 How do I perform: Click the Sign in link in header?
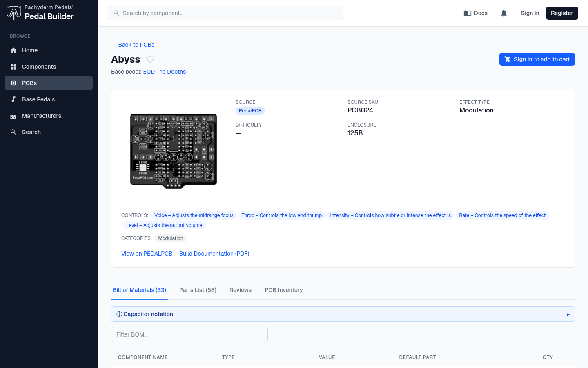coord(530,13)
